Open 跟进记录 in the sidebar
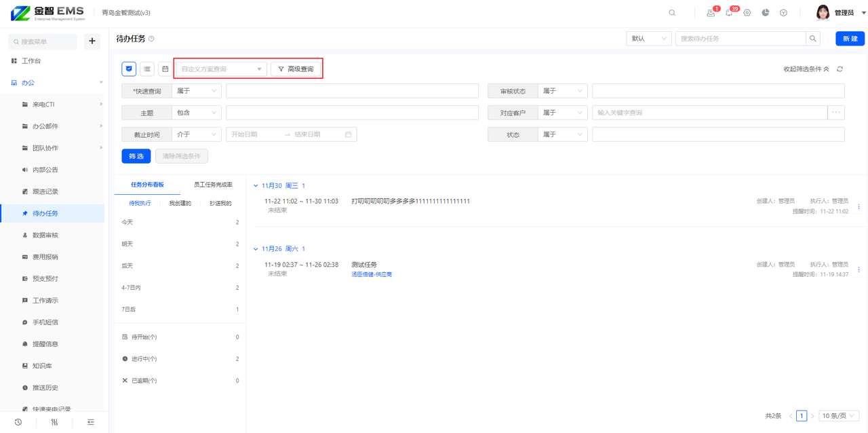 tap(45, 191)
